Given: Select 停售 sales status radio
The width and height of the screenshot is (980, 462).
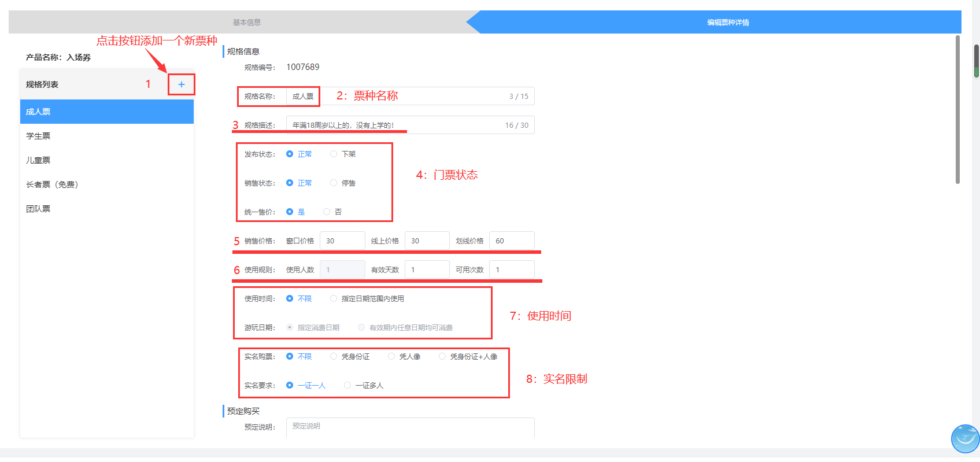Looking at the screenshot, I should click(334, 183).
